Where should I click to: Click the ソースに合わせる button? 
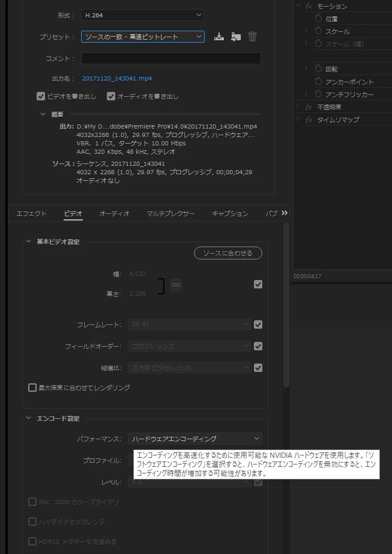pyautogui.click(x=228, y=253)
